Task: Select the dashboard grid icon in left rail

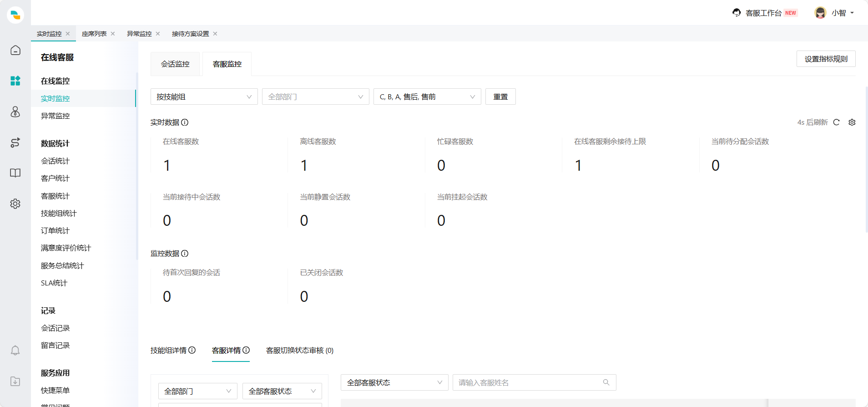Action: (x=15, y=81)
